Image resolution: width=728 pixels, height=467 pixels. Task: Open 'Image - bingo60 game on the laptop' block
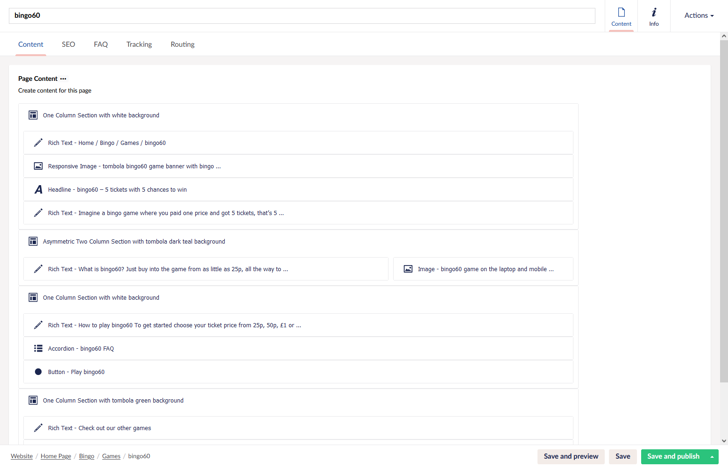click(x=483, y=269)
